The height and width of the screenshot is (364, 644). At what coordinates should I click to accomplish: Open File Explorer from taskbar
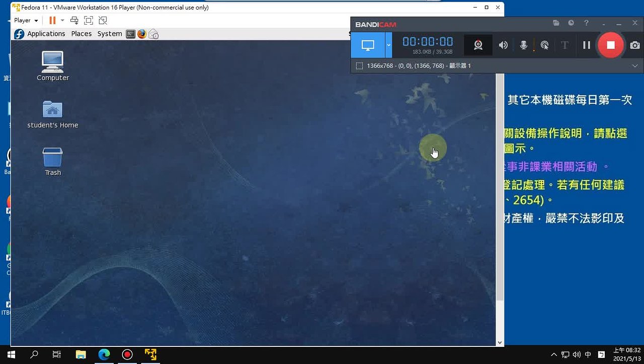81,354
